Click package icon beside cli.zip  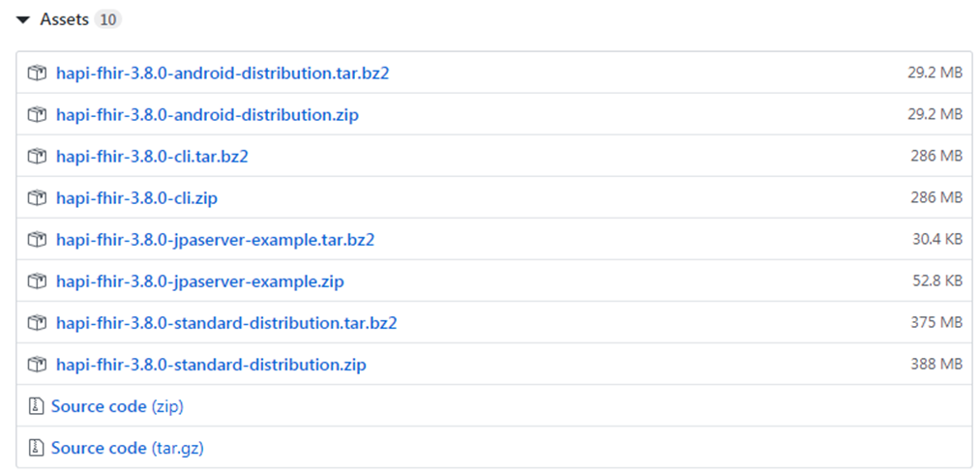coord(37,198)
